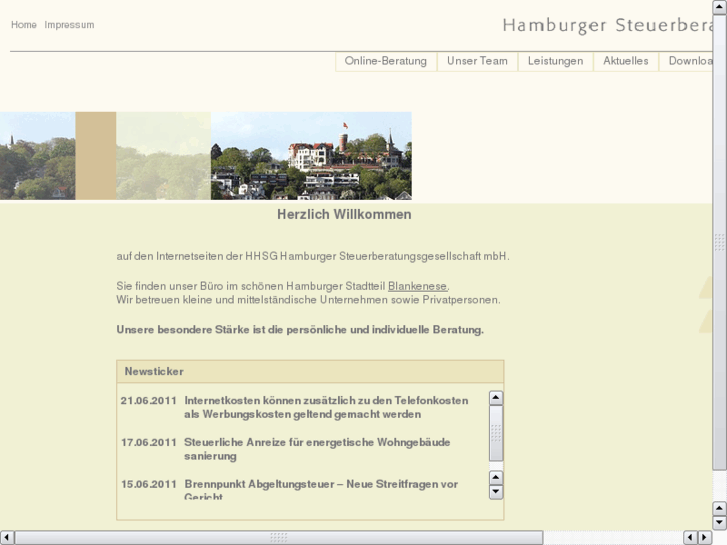Select the Leistungen menu tab
The image size is (727, 545).
coord(555,61)
